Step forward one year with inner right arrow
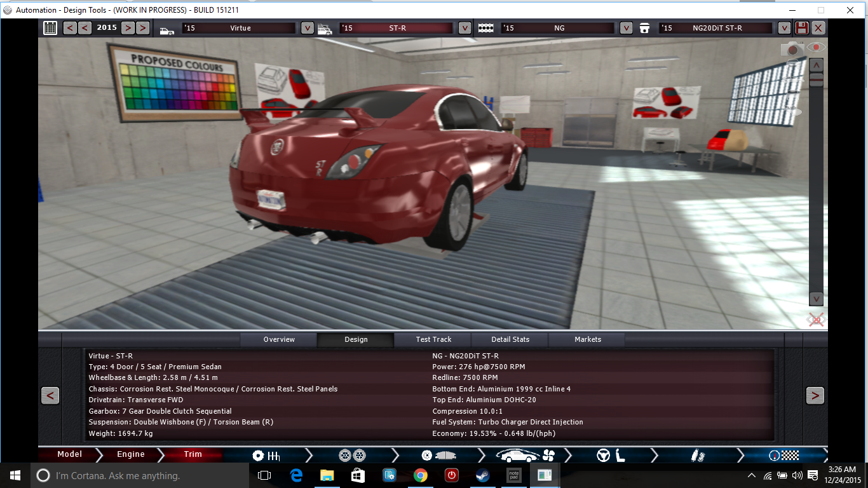The width and height of the screenshot is (868, 488). pos(128,28)
